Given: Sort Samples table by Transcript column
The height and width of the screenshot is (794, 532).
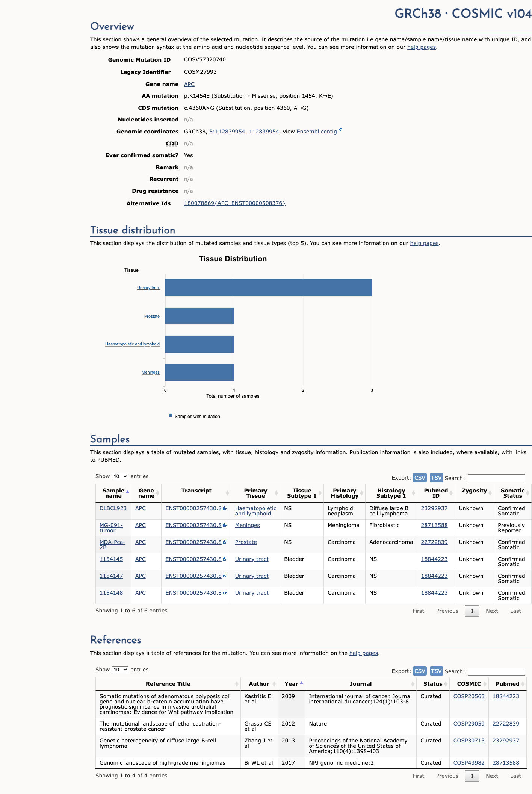Looking at the screenshot, I should (196, 493).
